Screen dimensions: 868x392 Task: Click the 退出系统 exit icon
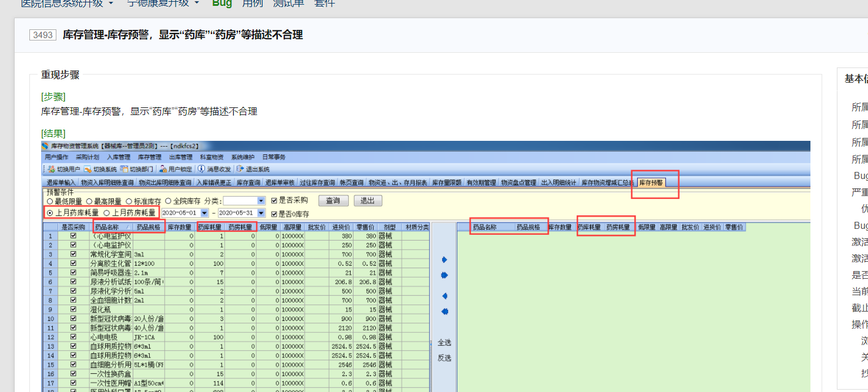tap(240, 169)
